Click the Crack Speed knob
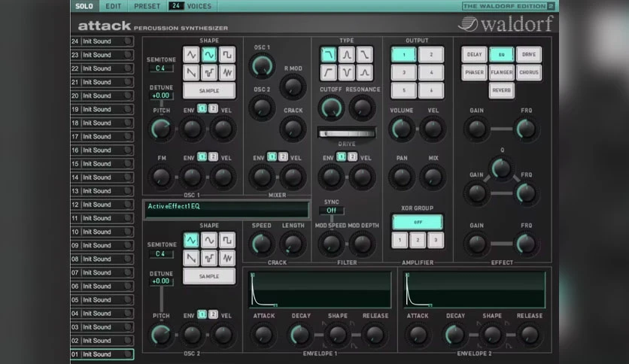Image resolution: width=629 pixels, height=364 pixels. 262,244
